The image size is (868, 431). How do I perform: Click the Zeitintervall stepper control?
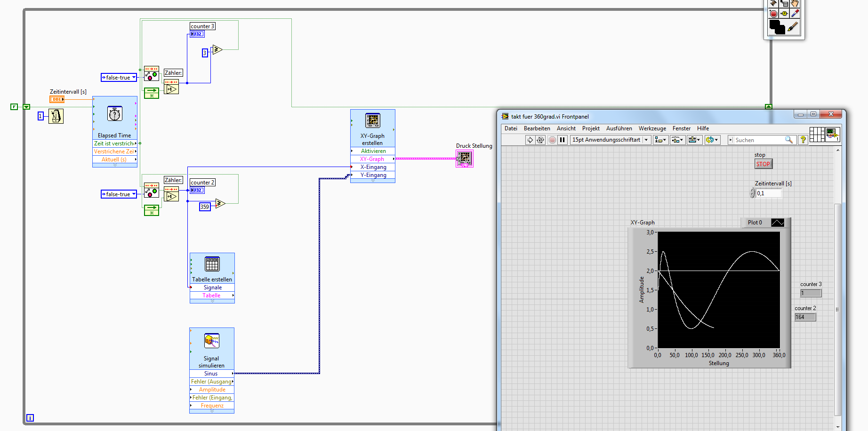point(752,193)
